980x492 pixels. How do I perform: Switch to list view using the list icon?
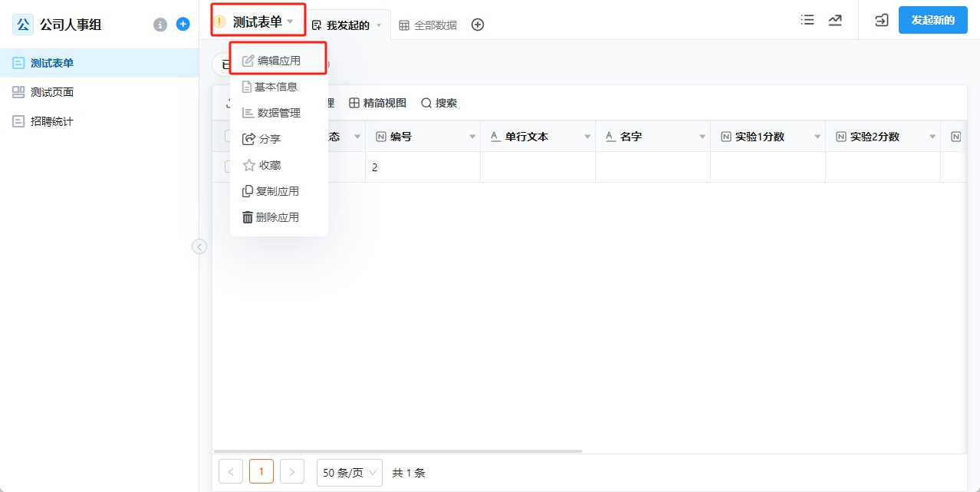click(807, 20)
